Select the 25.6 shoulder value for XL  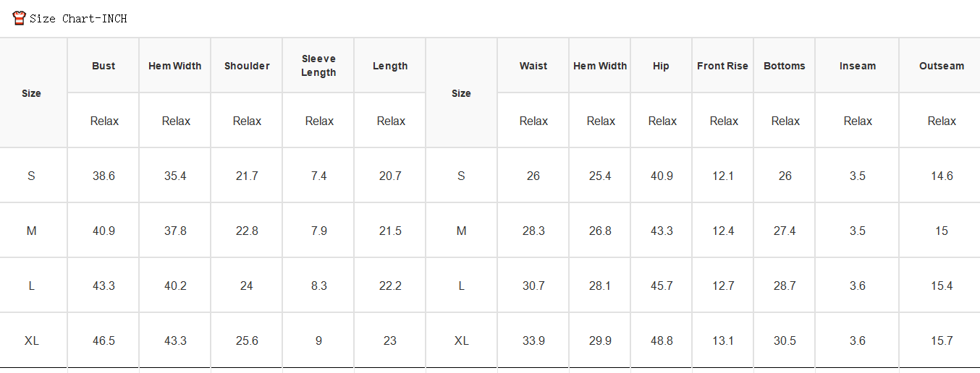click(247, 340)
